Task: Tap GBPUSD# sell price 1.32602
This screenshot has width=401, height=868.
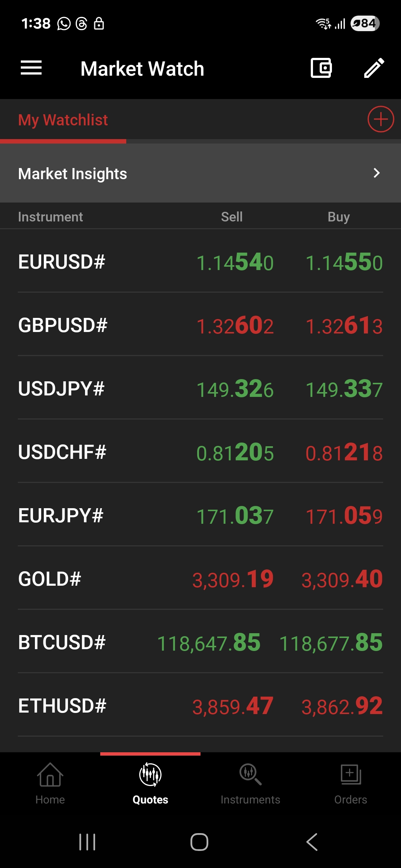Action: pyautogui.click(x=235, y=326)
